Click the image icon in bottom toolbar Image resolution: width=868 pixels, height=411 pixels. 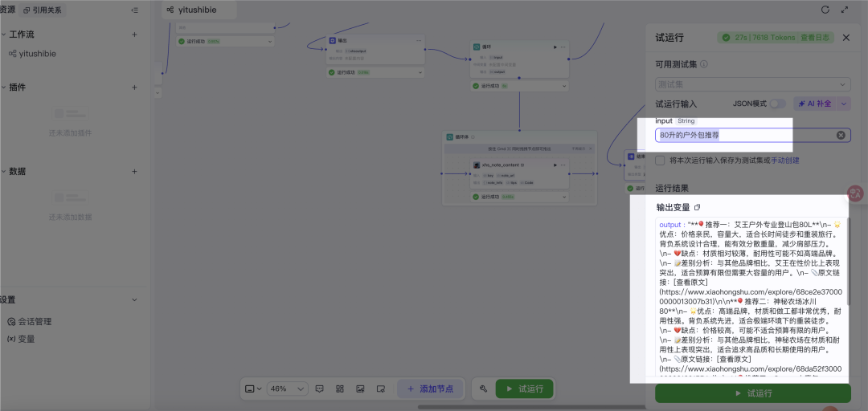(x=360, y=389)
